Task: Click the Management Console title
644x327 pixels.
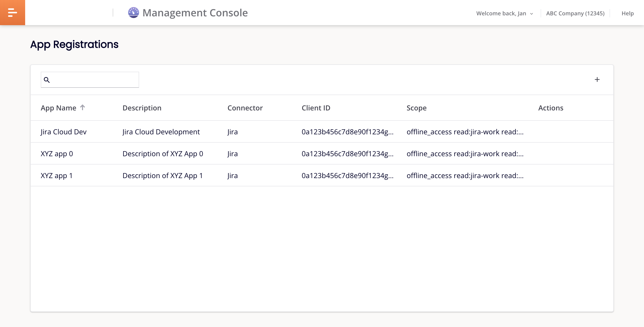Action: 195,13
